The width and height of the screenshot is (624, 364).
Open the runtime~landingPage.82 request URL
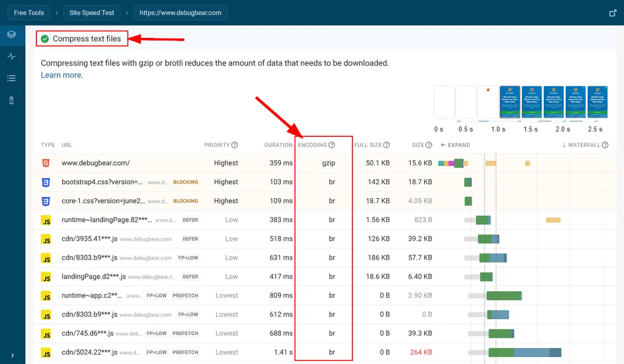pyautogui.click(x=107, y=220)
